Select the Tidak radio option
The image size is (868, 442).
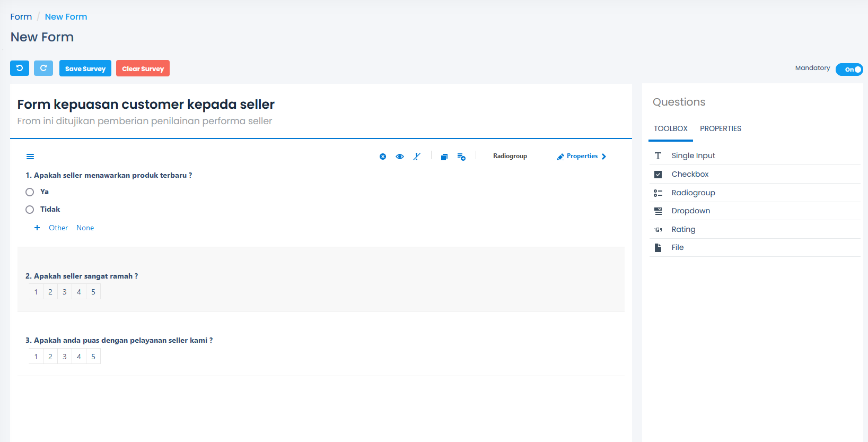click(30, 210)
